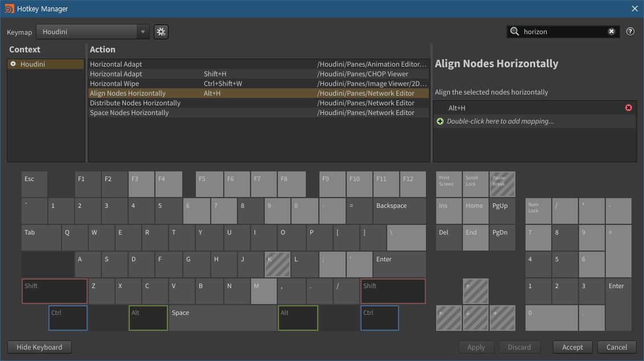Expand the Houdini context tree item
Viewport: 644px width, 361px height.
click(x=13, y=64)
